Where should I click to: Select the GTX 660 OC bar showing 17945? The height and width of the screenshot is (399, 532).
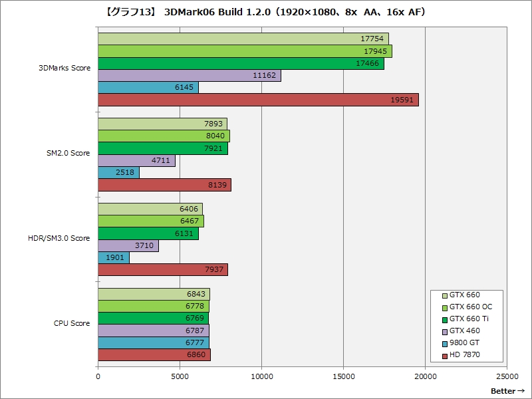coord(245,51)
